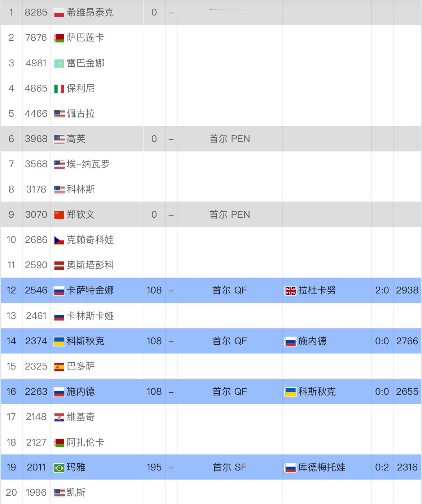The image size is (422, 504).
Task: Select the rank 14 row of 科斯秋克
Action: (x=211, y=341)
